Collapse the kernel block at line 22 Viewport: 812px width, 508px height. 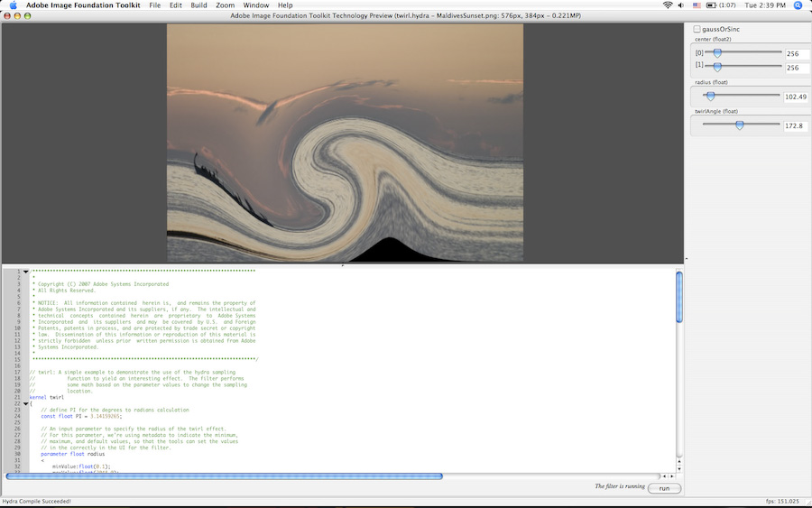click(x=25, y=403)
